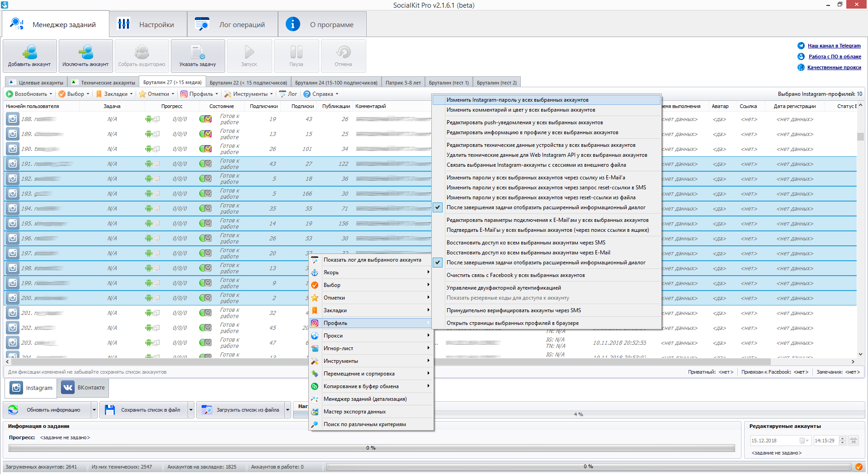This screenshot has width=868, height=474.
Task: Choose Мастер экспорта данных entry
Action: (371, 412)
